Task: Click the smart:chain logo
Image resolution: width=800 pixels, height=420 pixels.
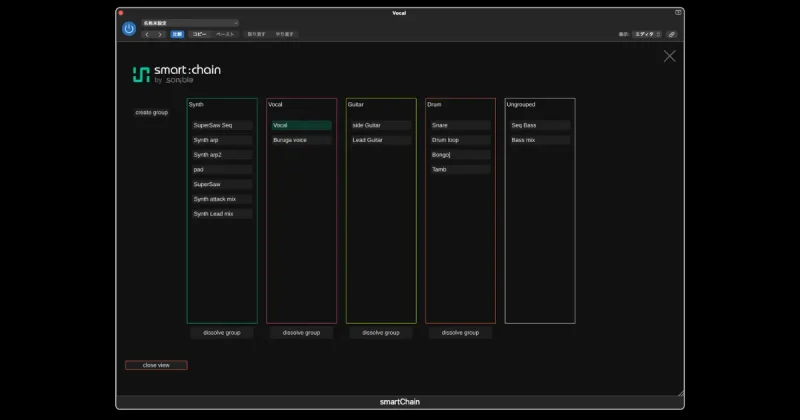Action: [x=177, y=74]
